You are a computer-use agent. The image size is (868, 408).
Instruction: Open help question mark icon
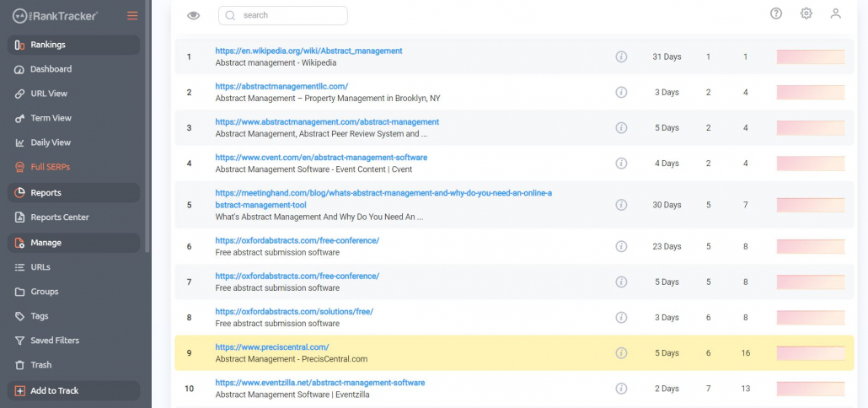pyautogui.click(x=776, y=13)
